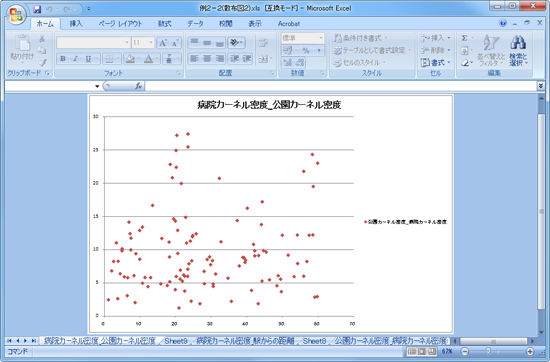Open 病院カーネル密度_駅からの距離 sheet tab
550x362 pixels.
click(x=245, y=341)
